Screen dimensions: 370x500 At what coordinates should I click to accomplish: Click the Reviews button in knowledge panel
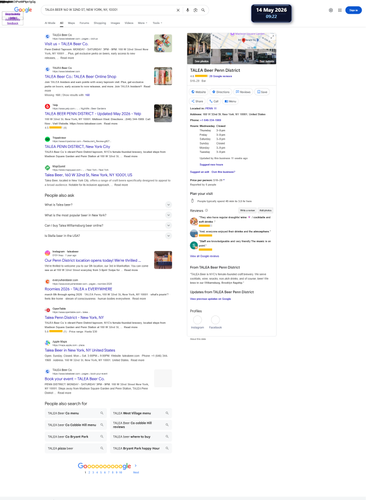tap(243, 92)
